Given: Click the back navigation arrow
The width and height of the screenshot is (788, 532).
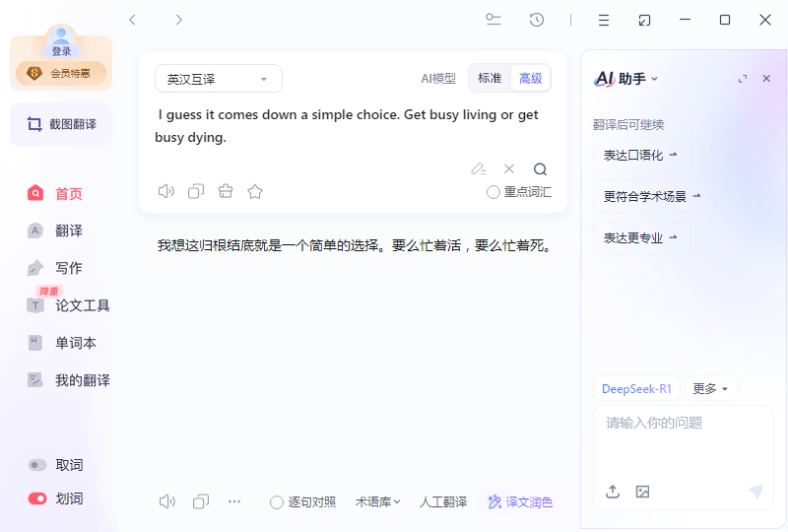Looking at the screenshot, I should [x=132, y=20].
